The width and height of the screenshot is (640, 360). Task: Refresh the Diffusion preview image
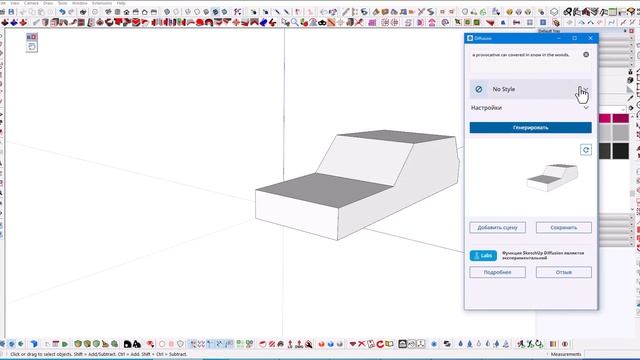[x=586, y=150]
